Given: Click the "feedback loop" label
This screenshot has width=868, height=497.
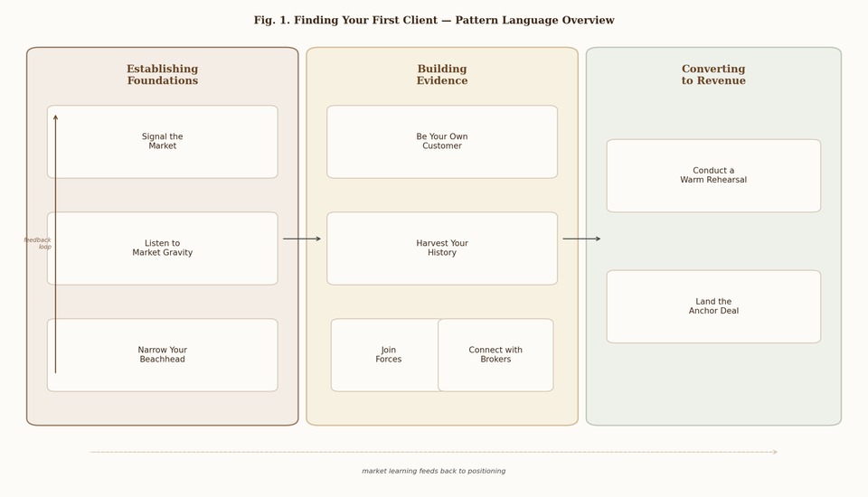Looking at the screenshot, I should click(38, 243).
